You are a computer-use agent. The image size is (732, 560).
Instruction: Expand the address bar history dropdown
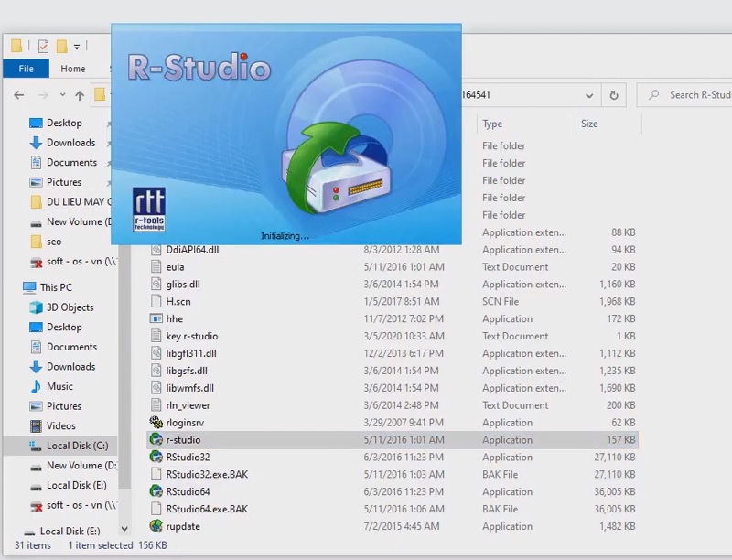tap(589, 94)
